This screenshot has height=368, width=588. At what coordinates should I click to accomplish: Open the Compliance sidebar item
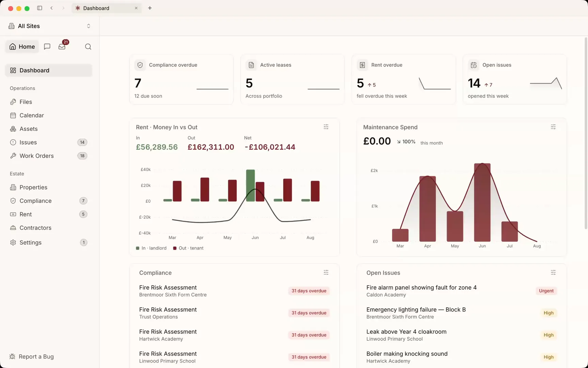pos(49,201)
